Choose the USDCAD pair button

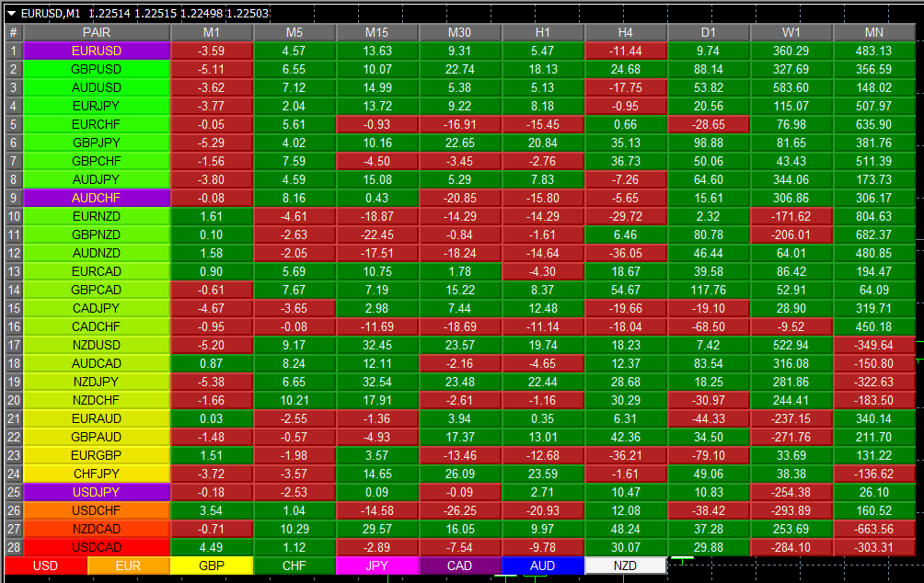pos(97,547)
